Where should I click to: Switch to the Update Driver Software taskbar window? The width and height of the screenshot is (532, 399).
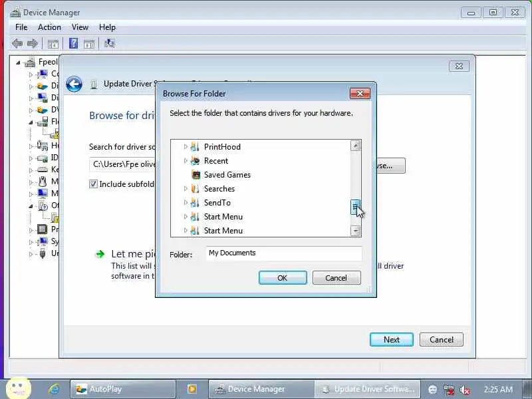coord(368,389)
